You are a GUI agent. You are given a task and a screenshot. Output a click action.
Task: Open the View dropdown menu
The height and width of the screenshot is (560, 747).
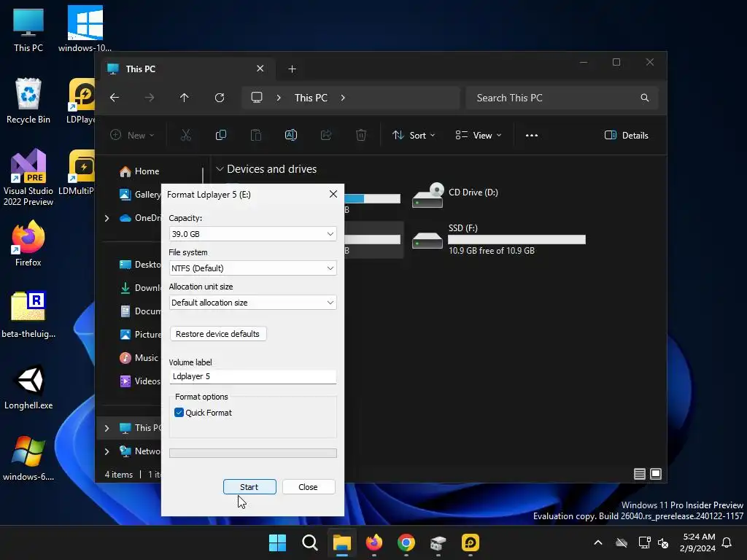(x=479, y=135)
